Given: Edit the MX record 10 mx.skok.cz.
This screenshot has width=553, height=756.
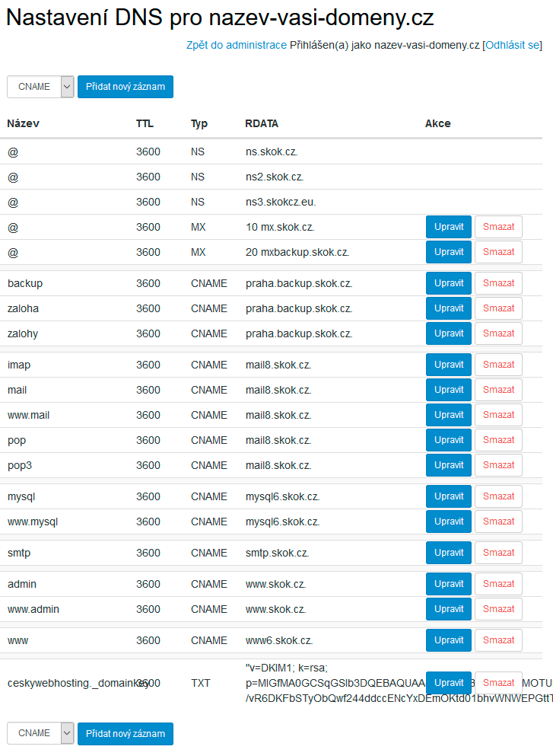Looking at the screenshot, I should click(449, 227).
